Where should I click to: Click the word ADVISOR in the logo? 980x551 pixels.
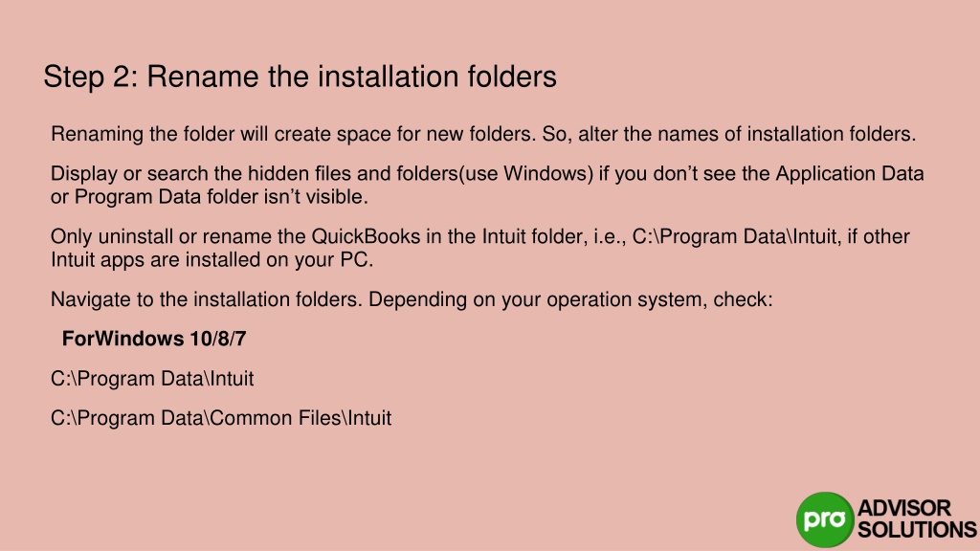903,508
